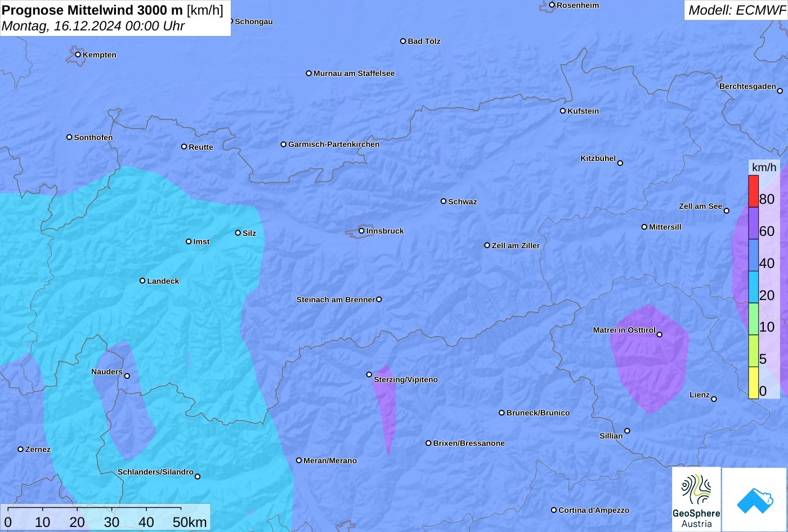This screenshot has width=788, height=532.
Task: Click the 'Prognose Mittelwind 3000 m' title
Action: [92, 10]
